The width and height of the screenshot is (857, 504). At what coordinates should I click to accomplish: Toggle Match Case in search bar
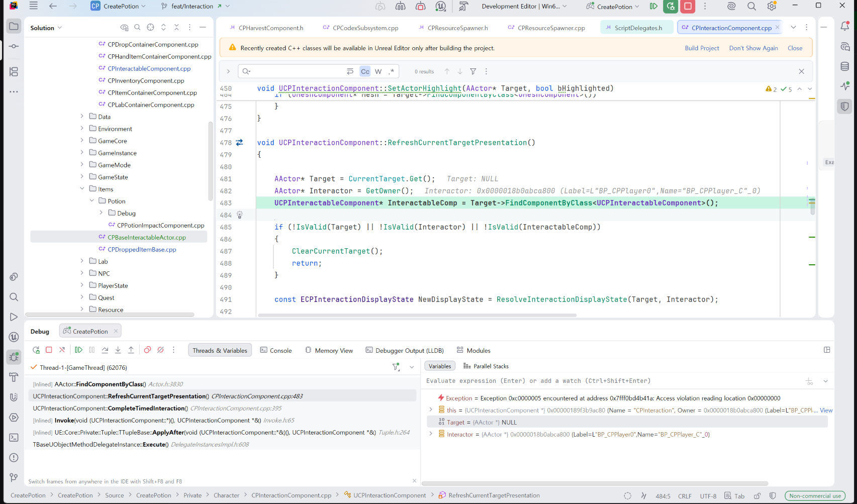pyautogui.click(x=365, y=71)
